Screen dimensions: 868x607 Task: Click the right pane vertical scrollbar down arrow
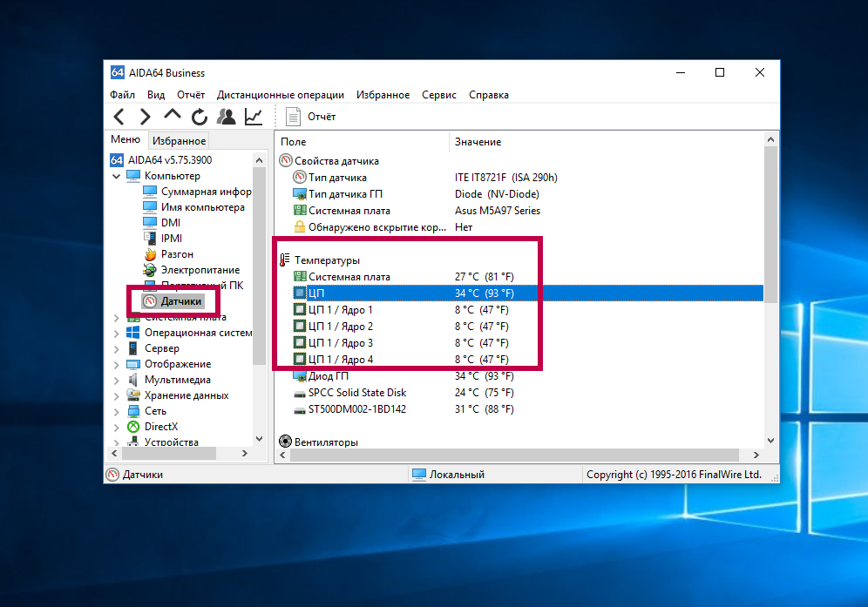tap(770, 441)
